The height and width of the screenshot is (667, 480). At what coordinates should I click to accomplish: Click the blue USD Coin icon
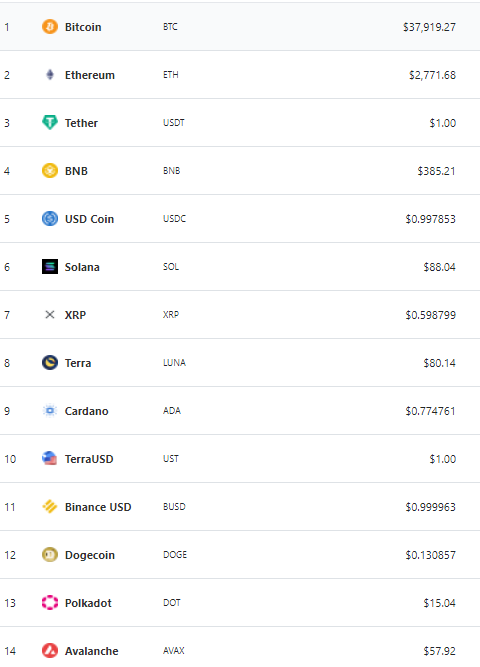pos(50,219)
